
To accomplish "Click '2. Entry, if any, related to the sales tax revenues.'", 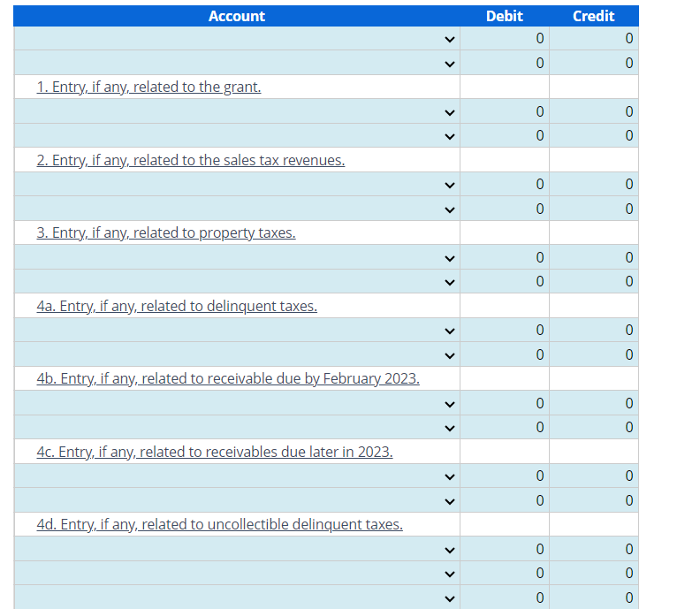I will tap(191, 160).
